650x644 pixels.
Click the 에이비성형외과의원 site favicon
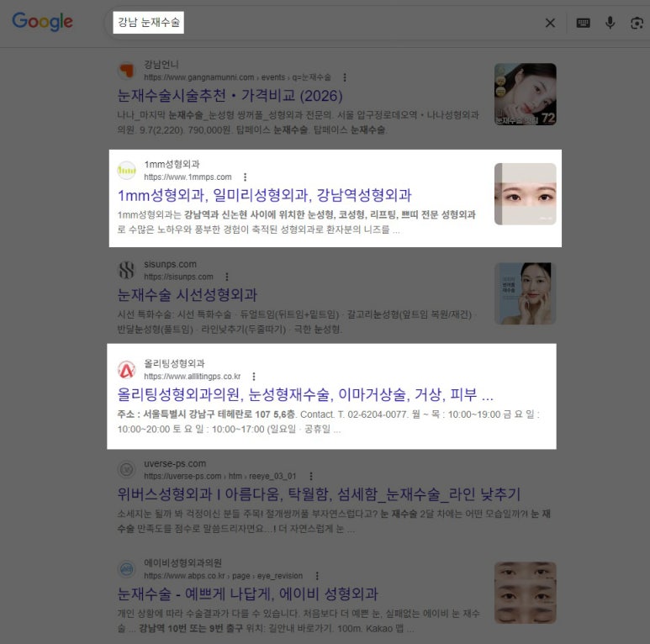pyautogui.click(x=126, y=569)
